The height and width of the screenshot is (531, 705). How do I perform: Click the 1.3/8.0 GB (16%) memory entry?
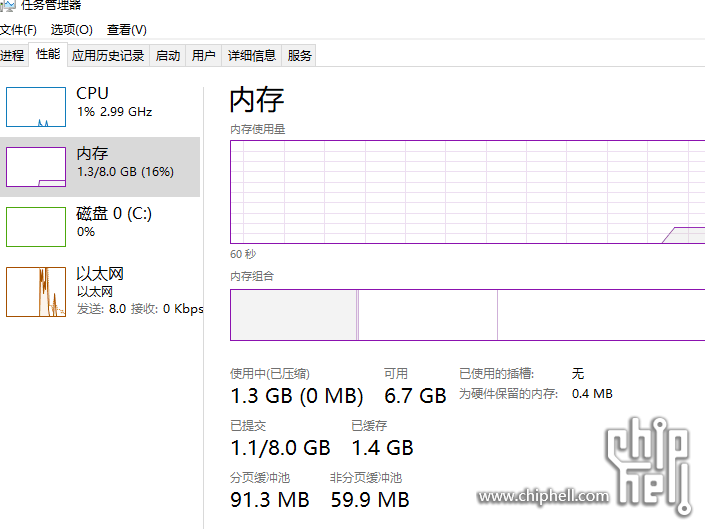[125, 172]
